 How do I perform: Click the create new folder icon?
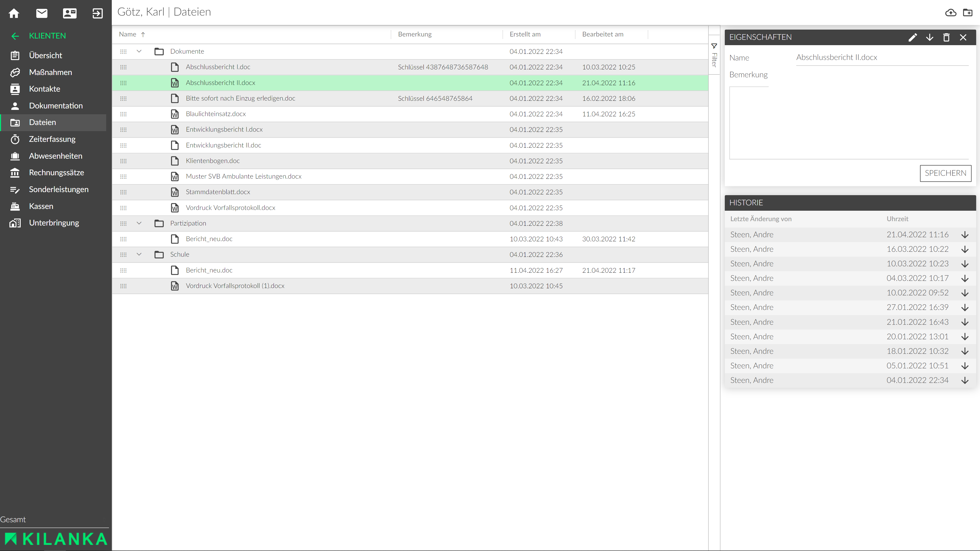967,12
